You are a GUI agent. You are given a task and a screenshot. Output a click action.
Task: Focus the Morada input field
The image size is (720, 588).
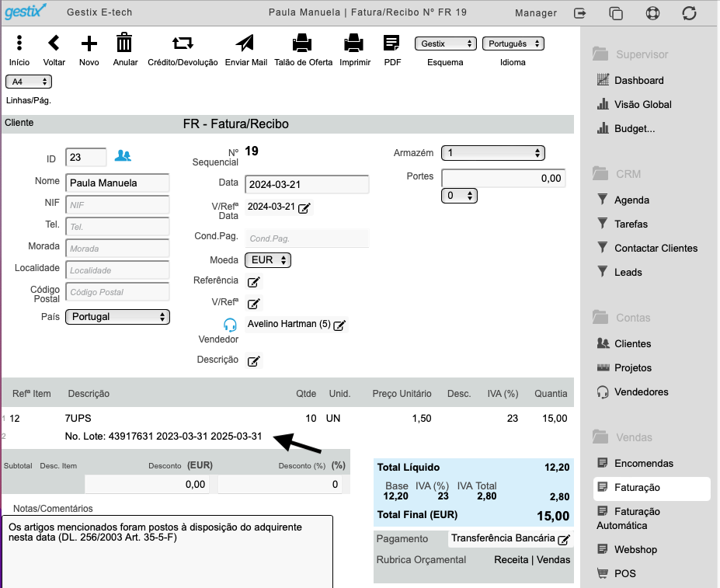(x=117, y=249)
